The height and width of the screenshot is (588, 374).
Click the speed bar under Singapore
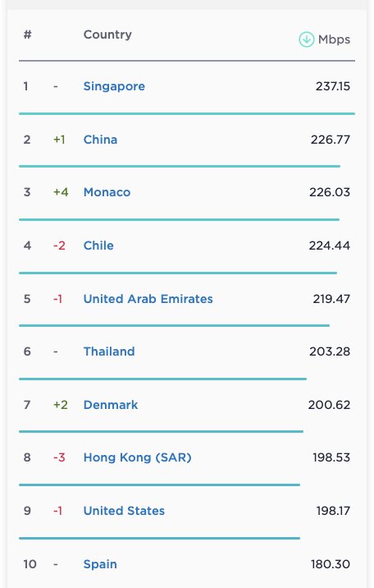tap(187, 113)
